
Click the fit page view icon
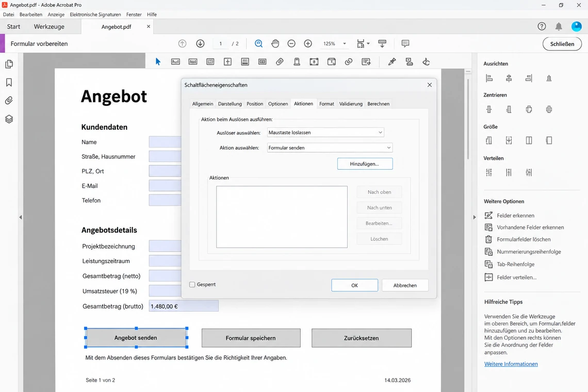pos(361,43)
